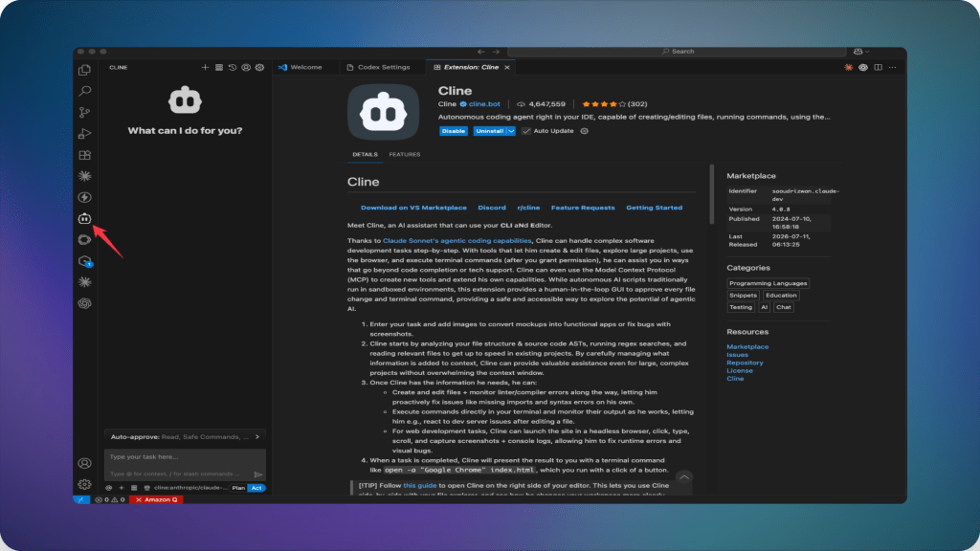Image resolution: width=980 pixels, height=551 pixels.
Task: Close the Extension: Cline tab
Action: [x=507, y=68]
